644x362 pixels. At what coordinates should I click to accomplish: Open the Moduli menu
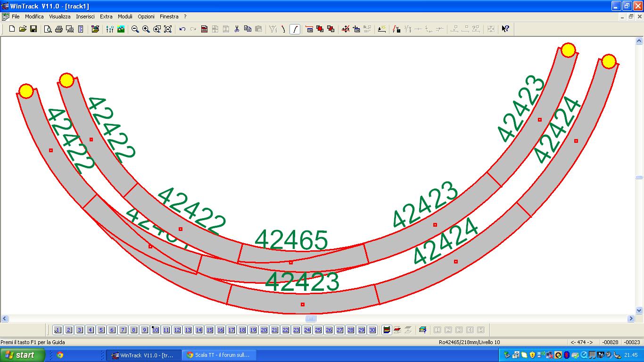click(125, 16)
